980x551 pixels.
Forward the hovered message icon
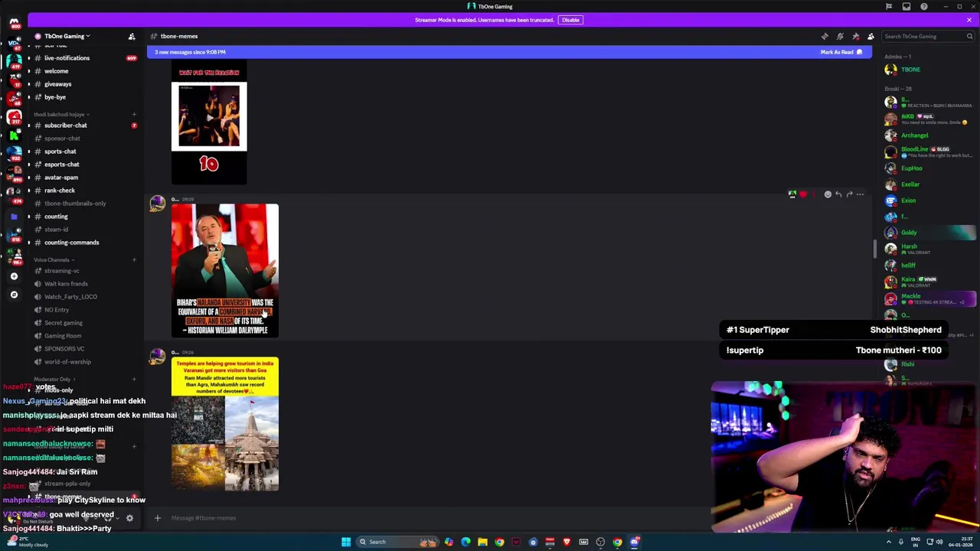[849, 194]
